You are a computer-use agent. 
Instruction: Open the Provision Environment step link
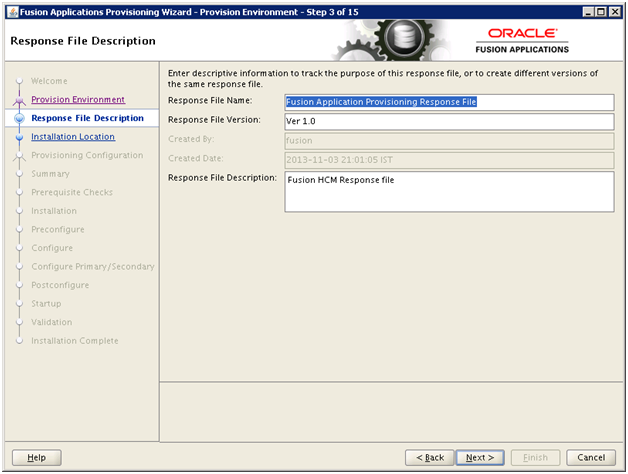(78, 99)
